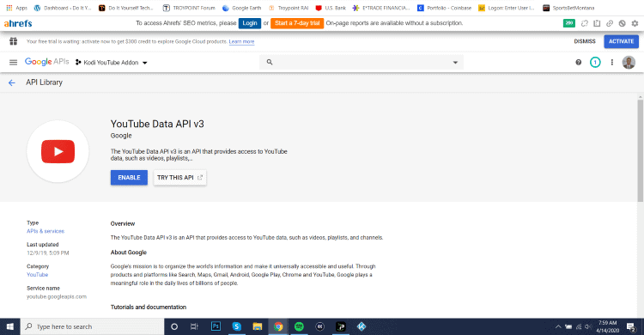
Task: Click the Ahrefs Login button
Action: [x=250, y=23]
